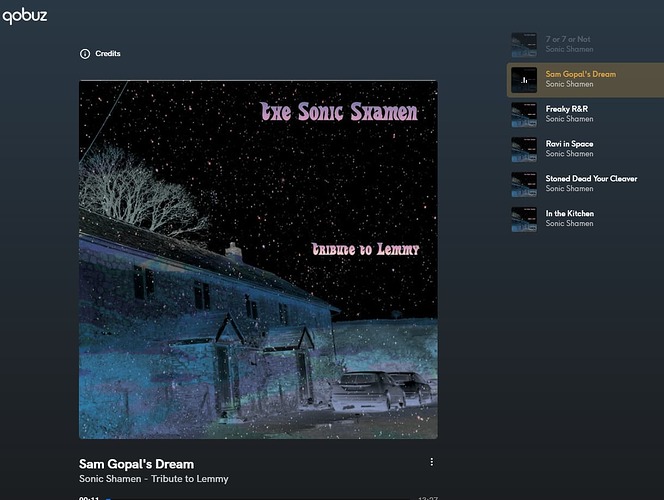Open the three-dot track options menu
The width and height of the screenshot is (664, 500).
(432, 462)
